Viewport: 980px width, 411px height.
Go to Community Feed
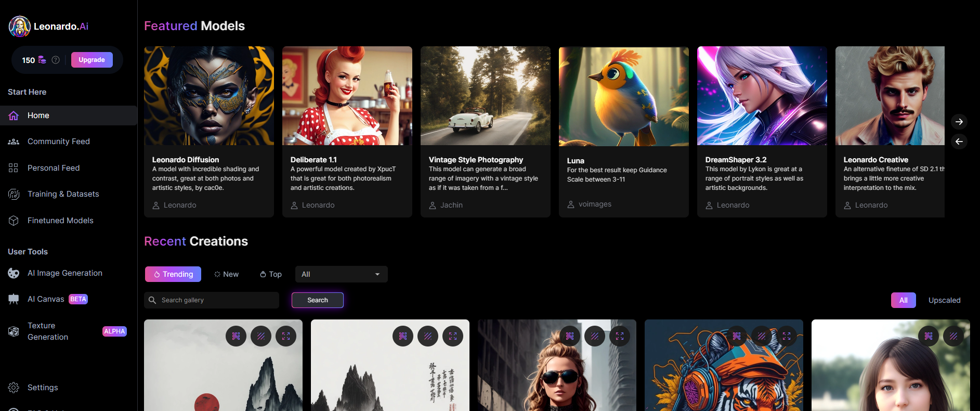pos(58,142)
